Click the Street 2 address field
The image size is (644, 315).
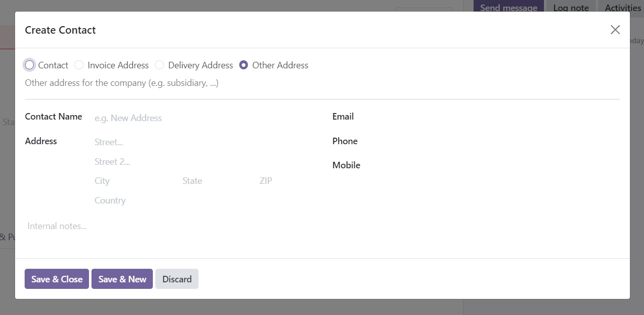point(203,162)
